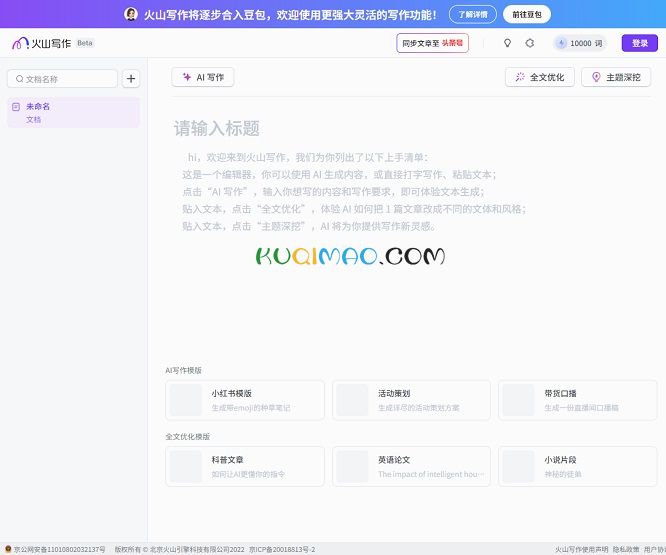The height and width of the screenshot is (555, 666).
Task: Choose the 英语论文 template card
Action: pos(412,466)
